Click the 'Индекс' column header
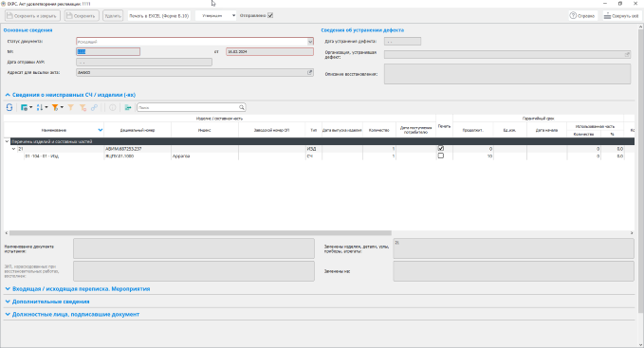 click(205, 130)
